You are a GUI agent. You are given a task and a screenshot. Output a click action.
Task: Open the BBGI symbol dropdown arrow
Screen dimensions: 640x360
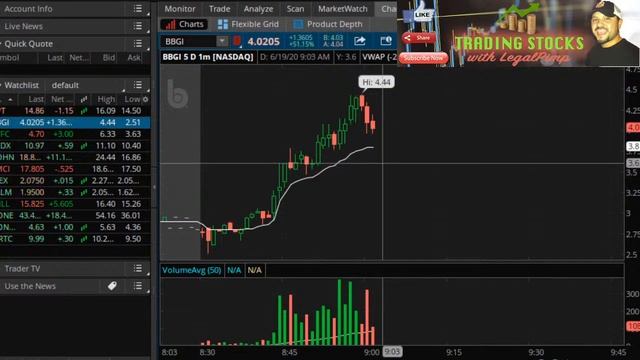pyautogui.click(x=222, y=41)
